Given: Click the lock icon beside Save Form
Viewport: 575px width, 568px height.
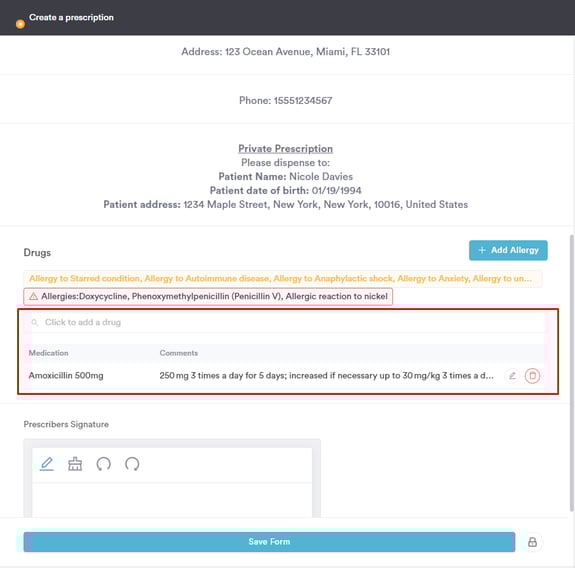Looking at the screenshot, I should (x=532, y=542).
